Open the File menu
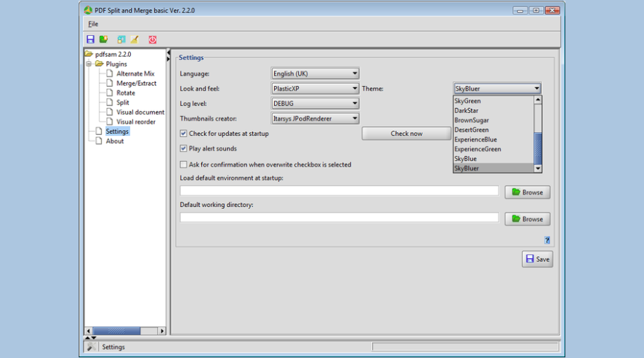 coord(93,24)
